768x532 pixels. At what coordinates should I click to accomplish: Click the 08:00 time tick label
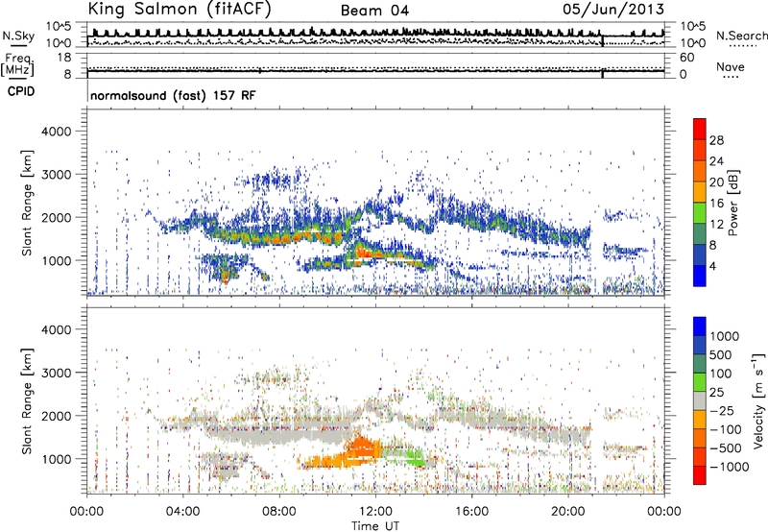(x=279, y=512)
